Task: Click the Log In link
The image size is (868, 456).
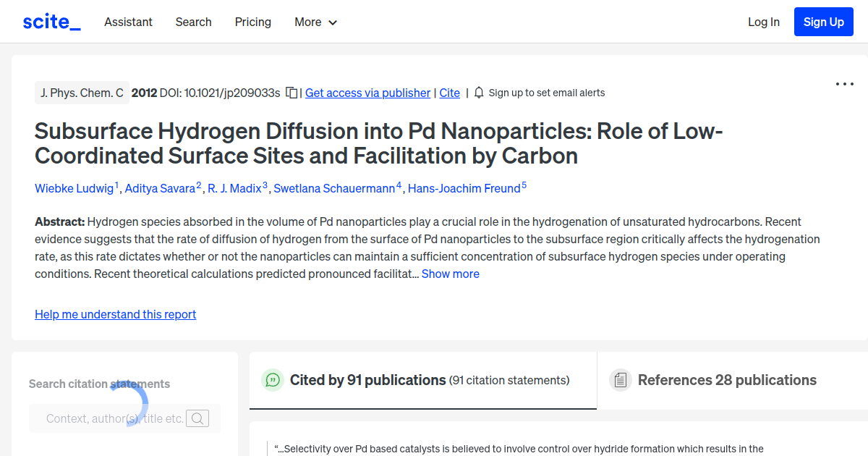Action: coord(764,22)
